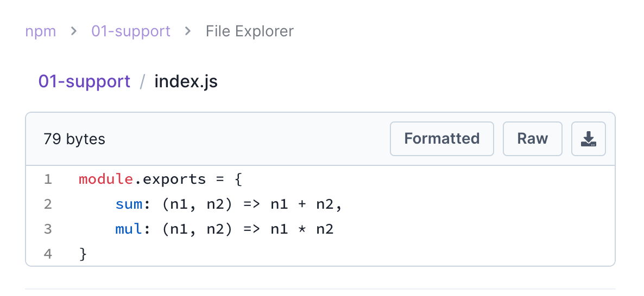
Task: Select line number 3
Action: (x=48, y=229)
